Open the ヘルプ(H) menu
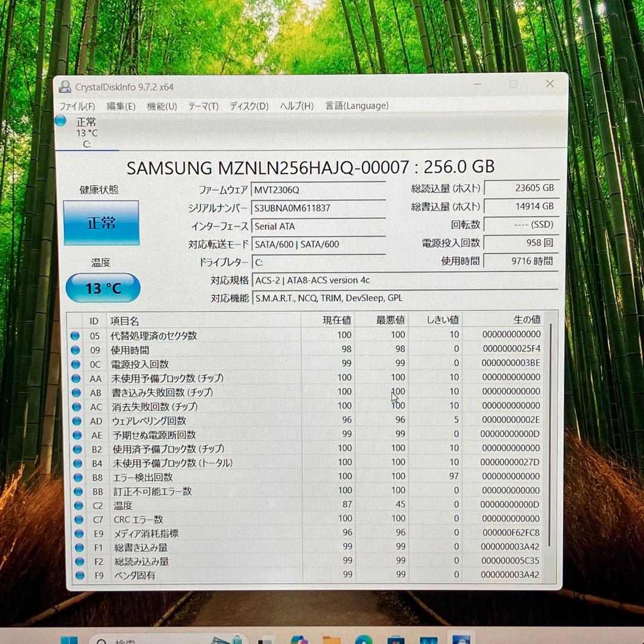This screenshot has width=644, height=644. click(296, 106)
